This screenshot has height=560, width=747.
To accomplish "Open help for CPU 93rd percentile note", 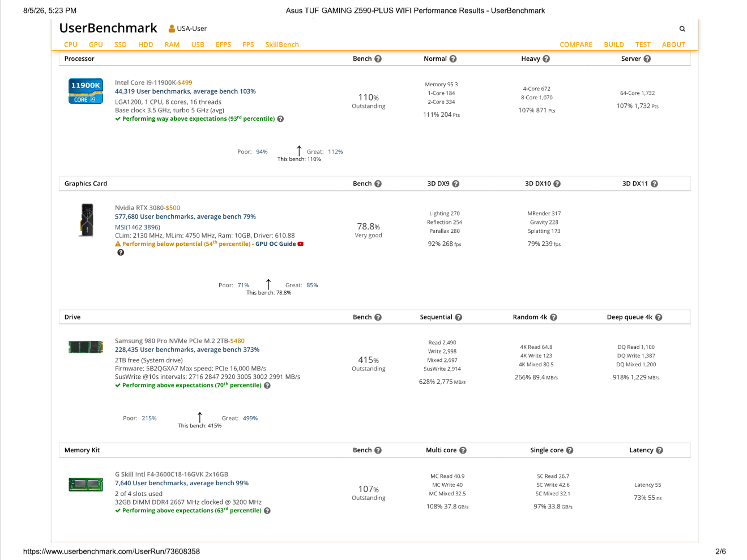I will (x=280, y=119).
